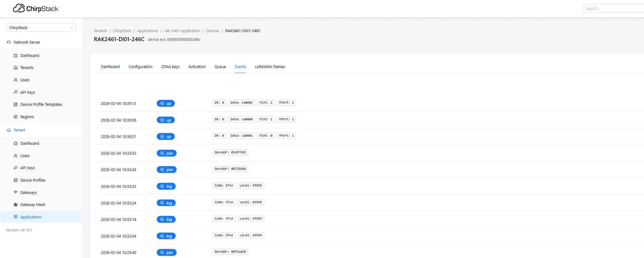Image resolution: width=644 pixels, height=258 pixels.
Task: Click the version text v4.14.1
Action: pyautogui.click(x=26, y=230)
